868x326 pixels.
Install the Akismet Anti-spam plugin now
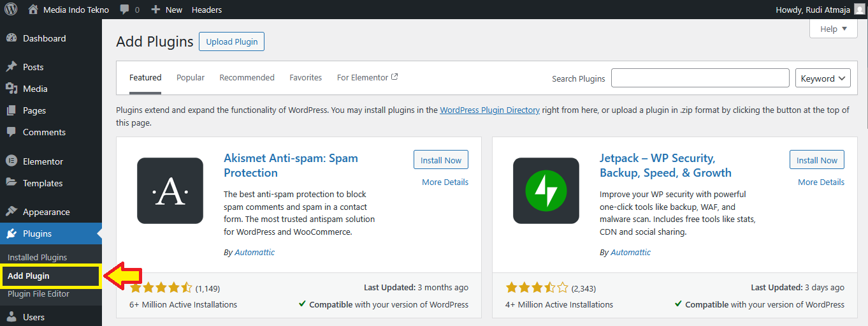click(441, 160)
